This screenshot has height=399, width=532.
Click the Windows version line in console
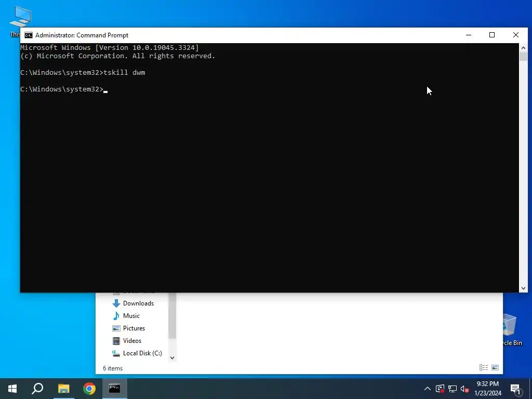(110, 47)
